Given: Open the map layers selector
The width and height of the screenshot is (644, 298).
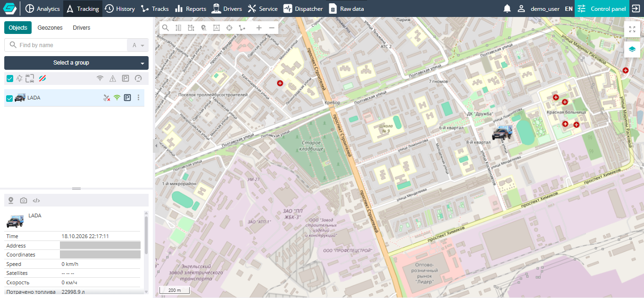Looking at the screenshot, I should click(x=632, y=49).
